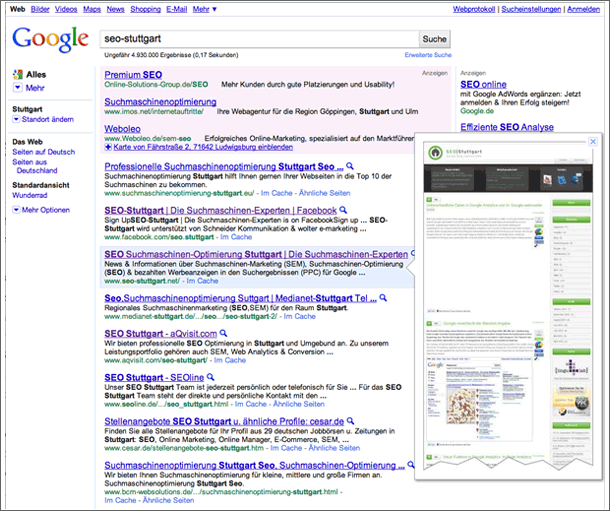Open SEO Suchmaschinen-Optimierung Stuttgart result title
This screenshot has width=610, height=511.
256,254
